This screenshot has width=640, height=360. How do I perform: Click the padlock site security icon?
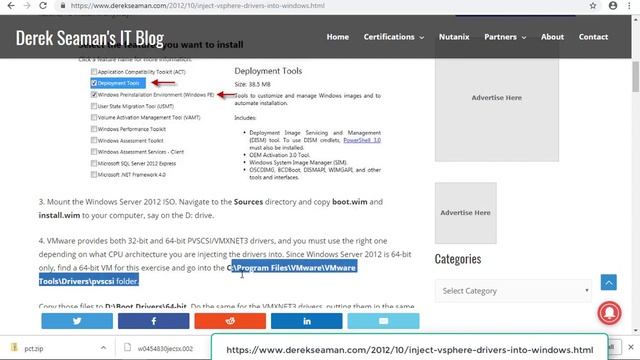click(62, 6)
